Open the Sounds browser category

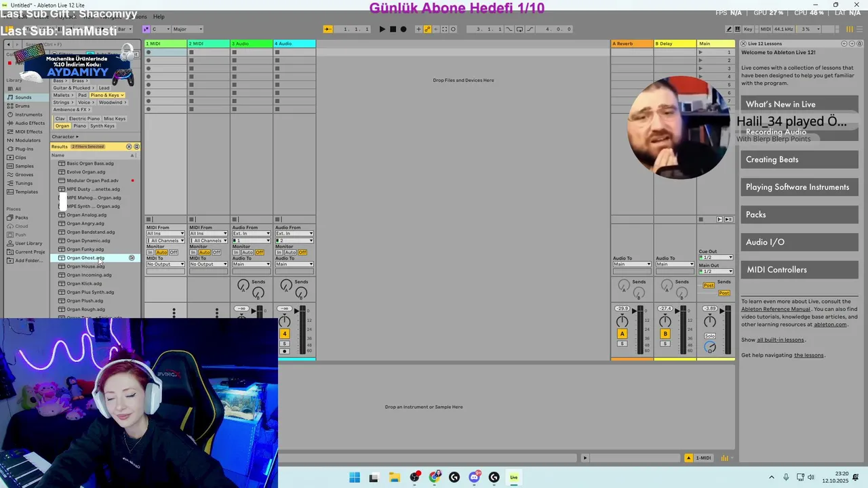click(23, 97)
